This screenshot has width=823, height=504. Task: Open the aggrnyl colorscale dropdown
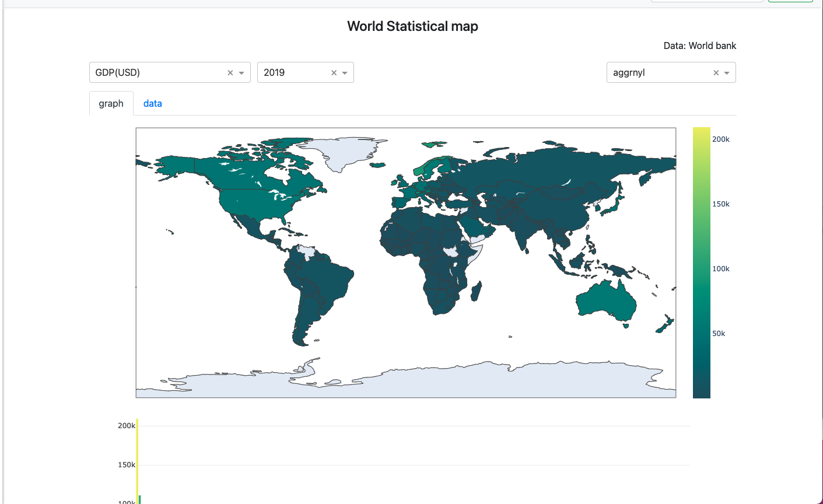coord(727,72)
